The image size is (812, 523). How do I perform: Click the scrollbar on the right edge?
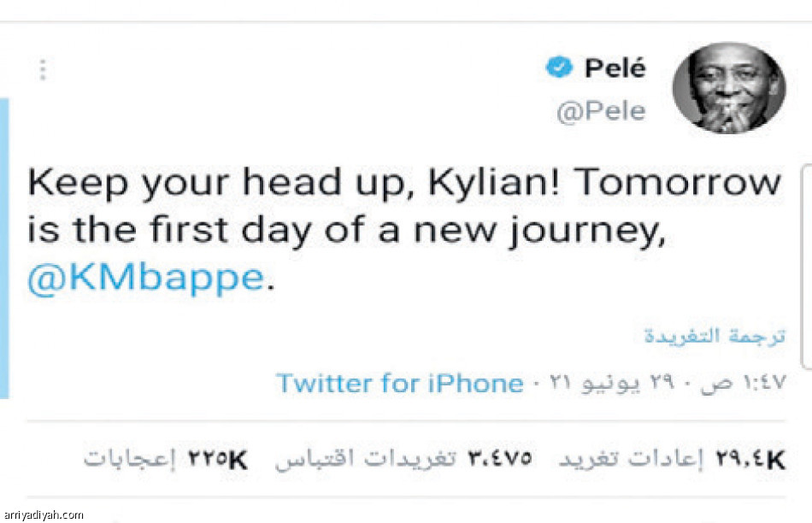click(x=804, y=265)
